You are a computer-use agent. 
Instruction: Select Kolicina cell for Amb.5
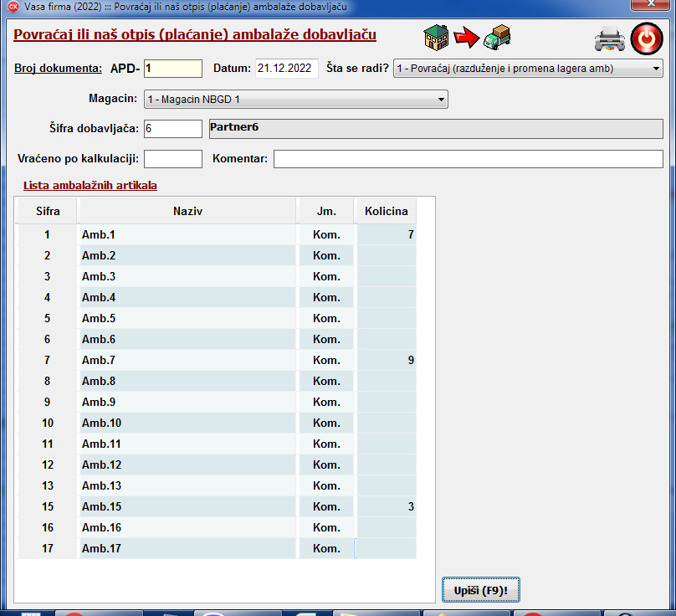[x=387, y=318]
